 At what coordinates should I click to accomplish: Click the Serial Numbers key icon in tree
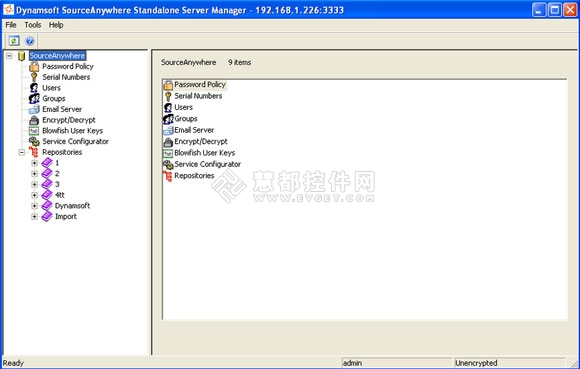[x=34, y=77]
